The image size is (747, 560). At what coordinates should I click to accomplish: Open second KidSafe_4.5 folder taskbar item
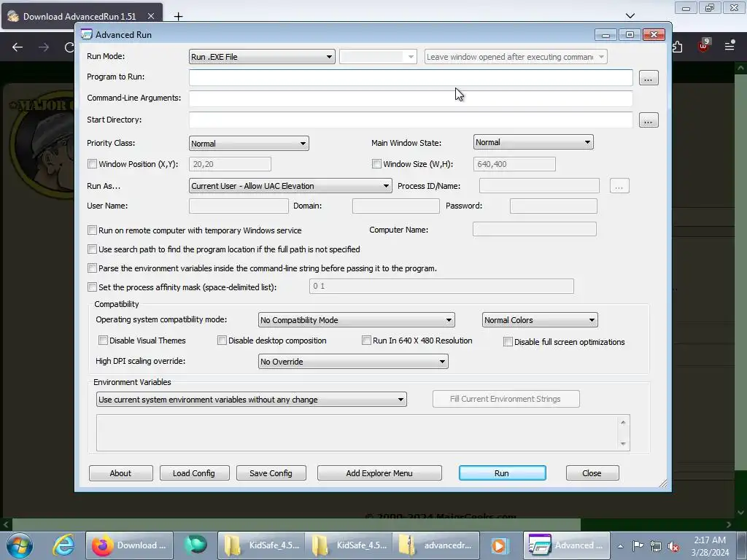click(349, 545)
